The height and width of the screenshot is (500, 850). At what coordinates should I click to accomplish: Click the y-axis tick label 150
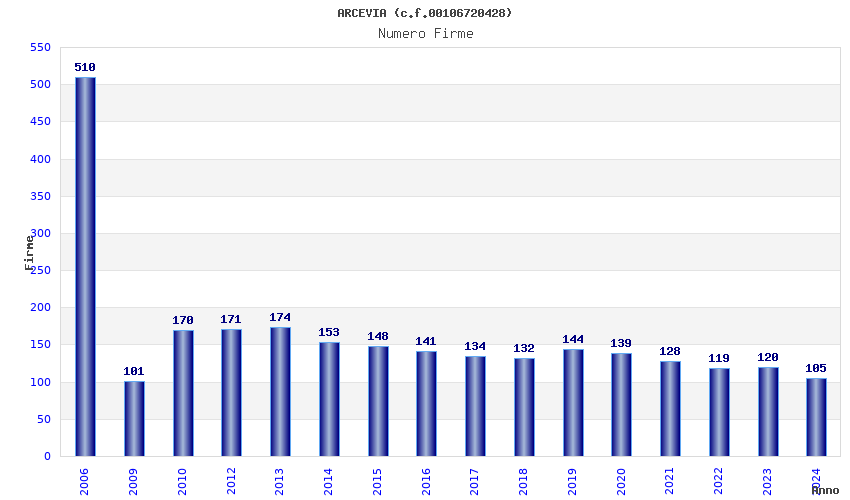(x=41, y=344)
